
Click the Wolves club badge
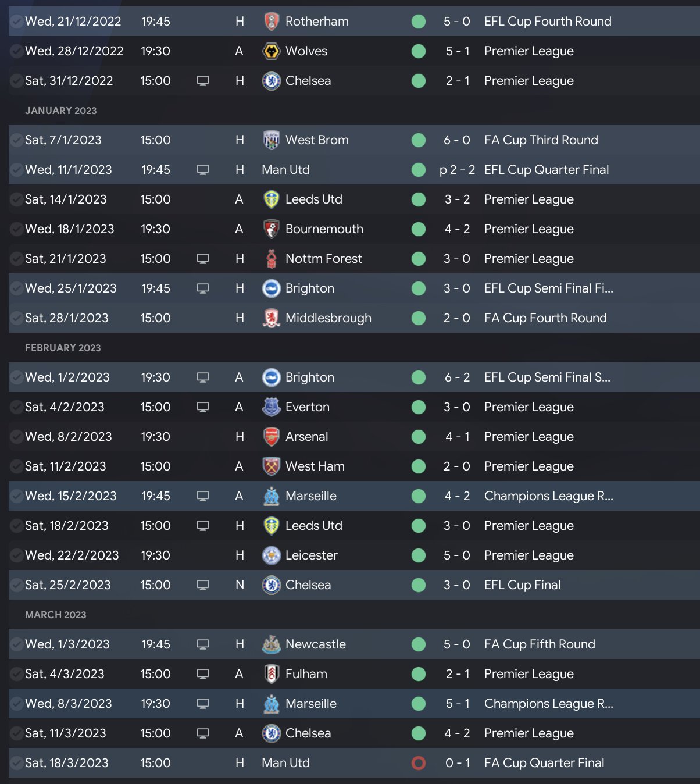271,51
